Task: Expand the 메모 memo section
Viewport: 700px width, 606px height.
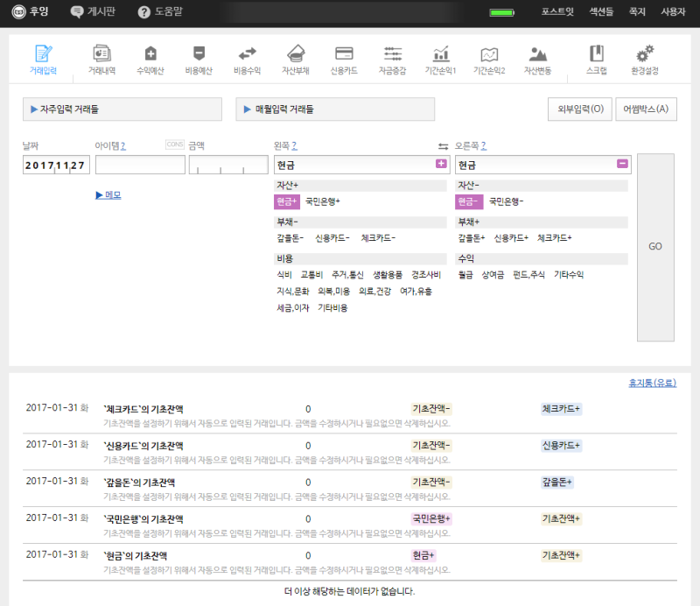Action: (108, 195)
